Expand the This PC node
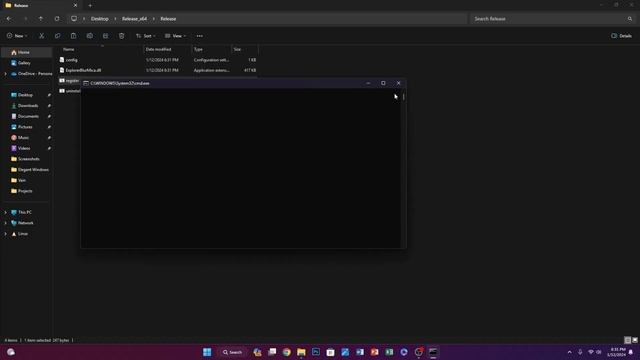This screenshot has height=360, width=640. pyautogui.click(x=5, y=212)
